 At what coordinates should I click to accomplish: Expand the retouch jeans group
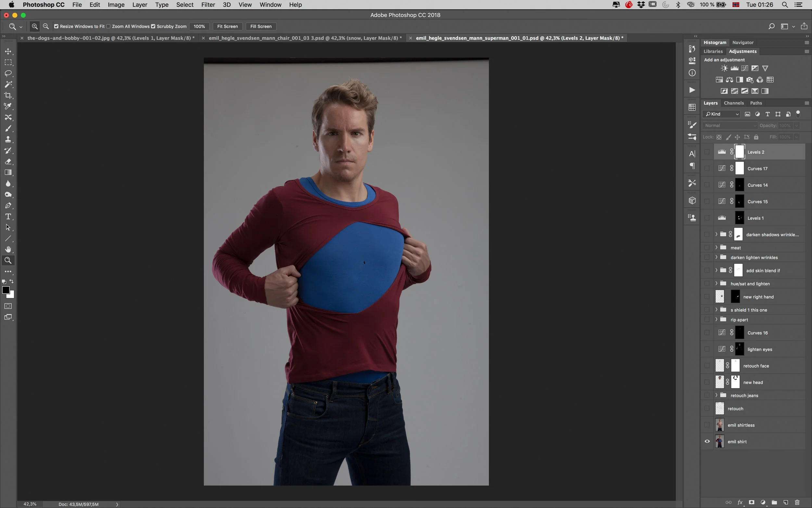click(716, 395)
